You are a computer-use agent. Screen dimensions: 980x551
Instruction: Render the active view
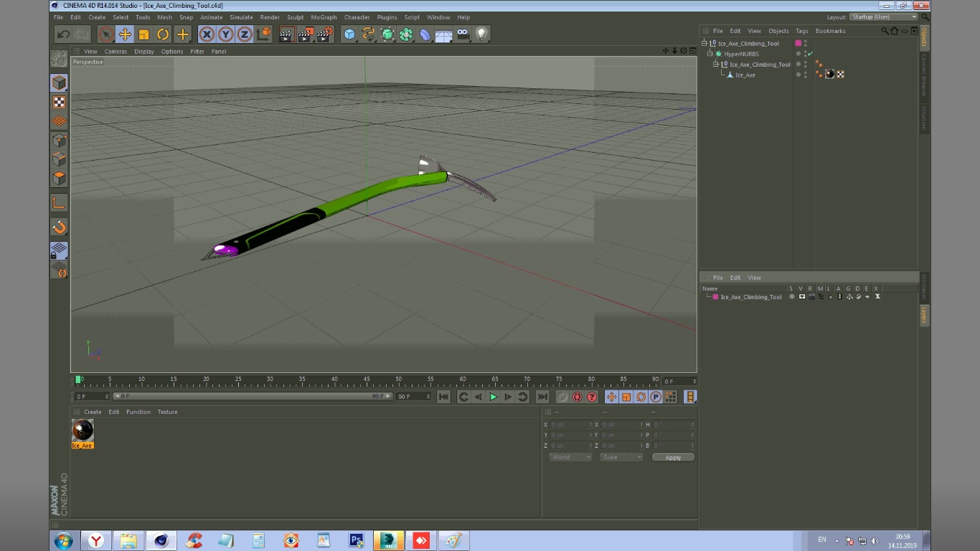pyautogui.click(x=286, y=34)
